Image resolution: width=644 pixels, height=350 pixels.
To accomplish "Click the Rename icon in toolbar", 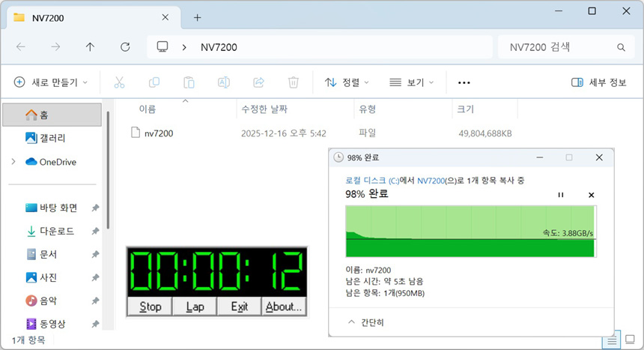I will point(223,82).
